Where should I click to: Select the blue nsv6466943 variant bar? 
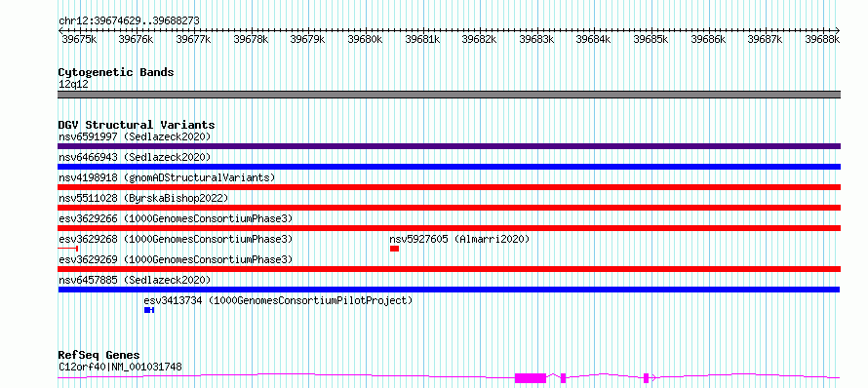click(x=449, y=167)
